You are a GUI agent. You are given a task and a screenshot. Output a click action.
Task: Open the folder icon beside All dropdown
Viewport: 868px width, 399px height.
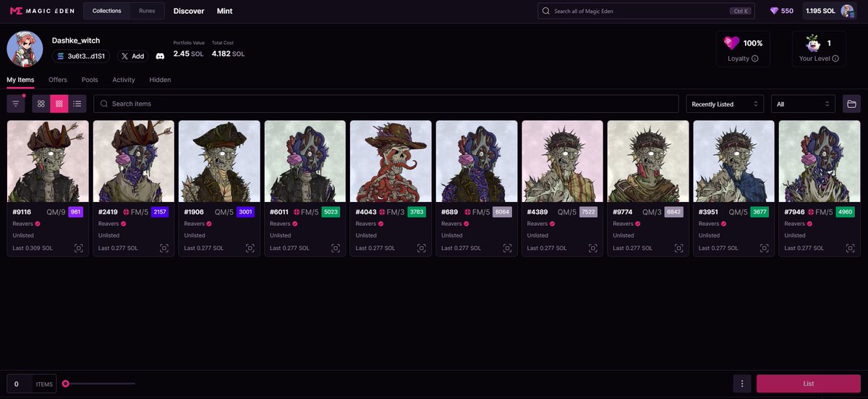(851, 104)
